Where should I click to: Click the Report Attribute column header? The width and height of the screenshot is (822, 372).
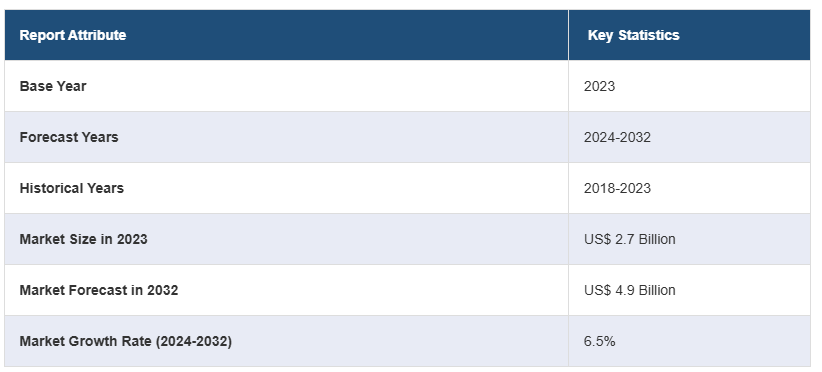tap(286, 35)
